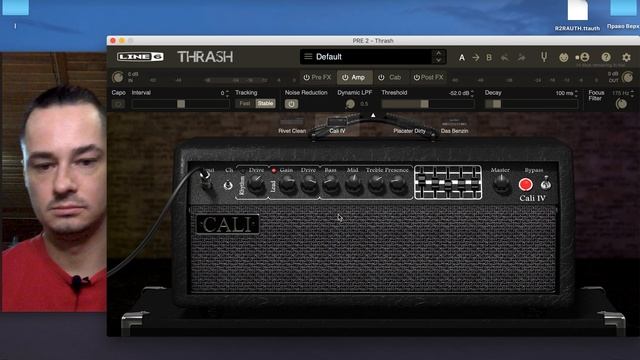Copy A to B with the arrow icon
Screen dimensions: 640x360
(x=476, y=58)
